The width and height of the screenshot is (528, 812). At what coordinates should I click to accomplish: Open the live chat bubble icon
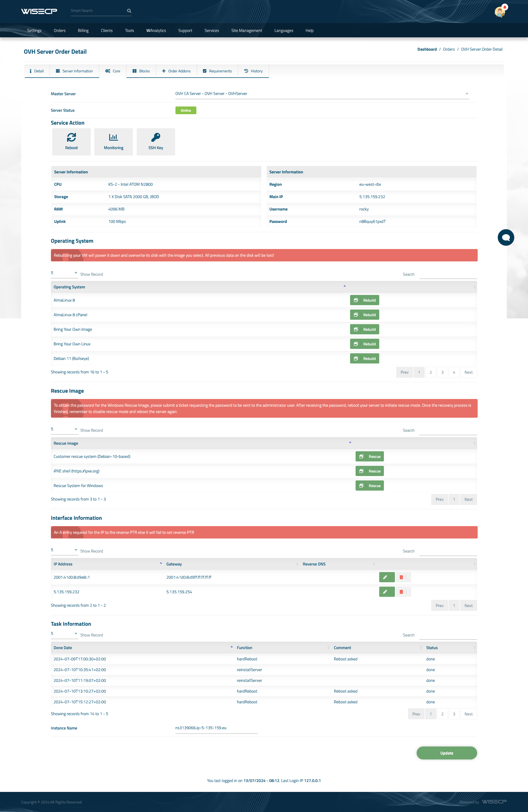(x=506, y=237)
